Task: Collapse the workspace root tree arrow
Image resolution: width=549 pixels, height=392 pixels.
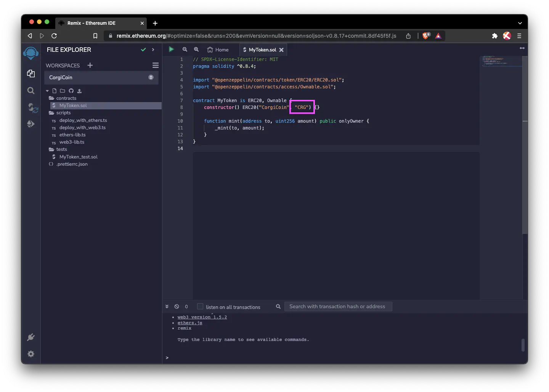Action: pyautogui.click(x=47, y=91)
